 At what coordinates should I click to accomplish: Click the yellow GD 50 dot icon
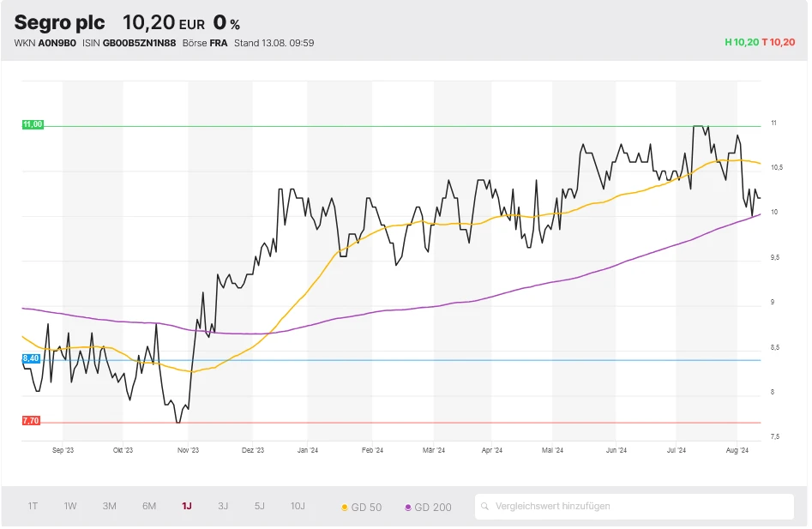tap(345, 508)
